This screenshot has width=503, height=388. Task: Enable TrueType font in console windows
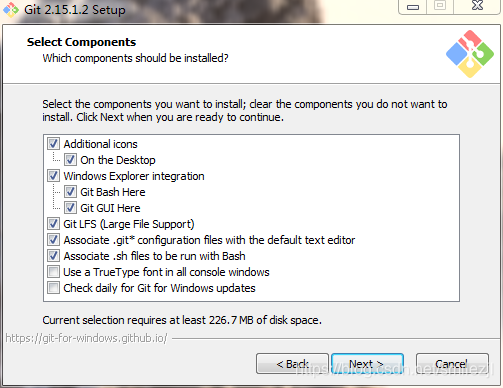(53, 272)
